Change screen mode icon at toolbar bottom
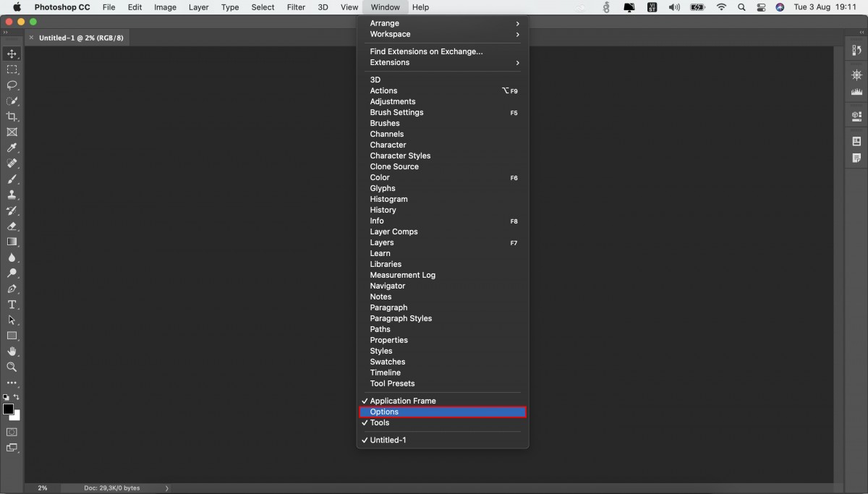This screenshot has height=494, width=868. coord(12,448)
